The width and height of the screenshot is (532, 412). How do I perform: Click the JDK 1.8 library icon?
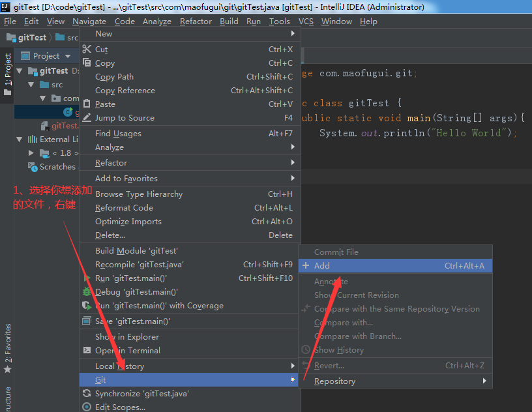[x=44, y=153]
